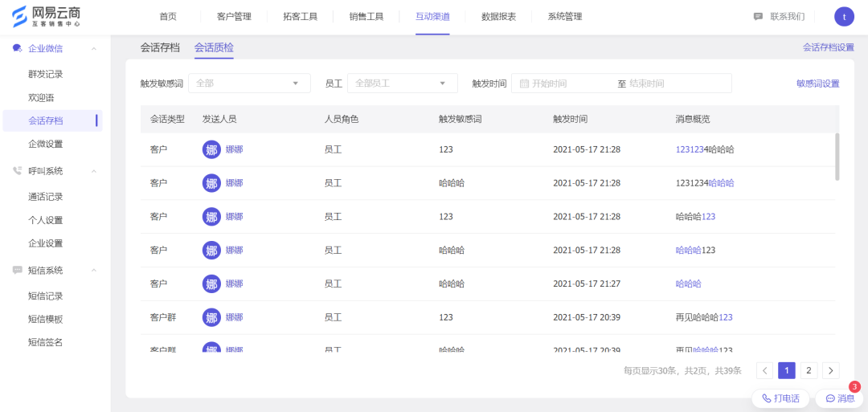Click the calendar icon in 开始时间 field
The width and height of the screenshot is (868, 412).
point(524,84)
